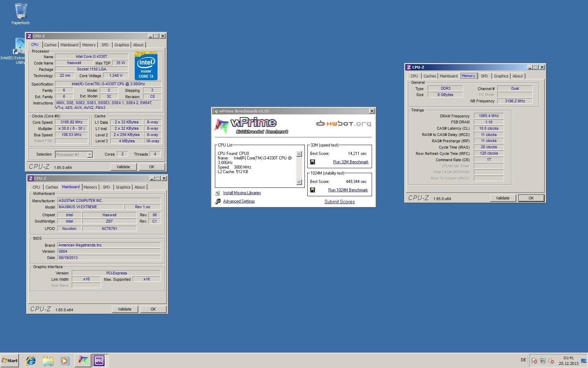The width and height of the screenshot is (588, 368).
Task: Select Graphics tab in the Mainboard CPU-Z window
Action: 123,187
